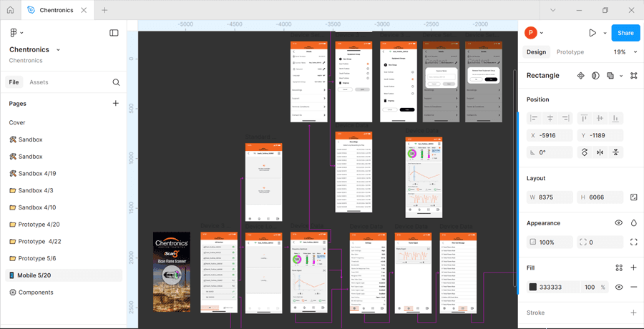Open the tab list dropdown in title bar
Viewport: 644px width, 329px height.
pos(553,10)
